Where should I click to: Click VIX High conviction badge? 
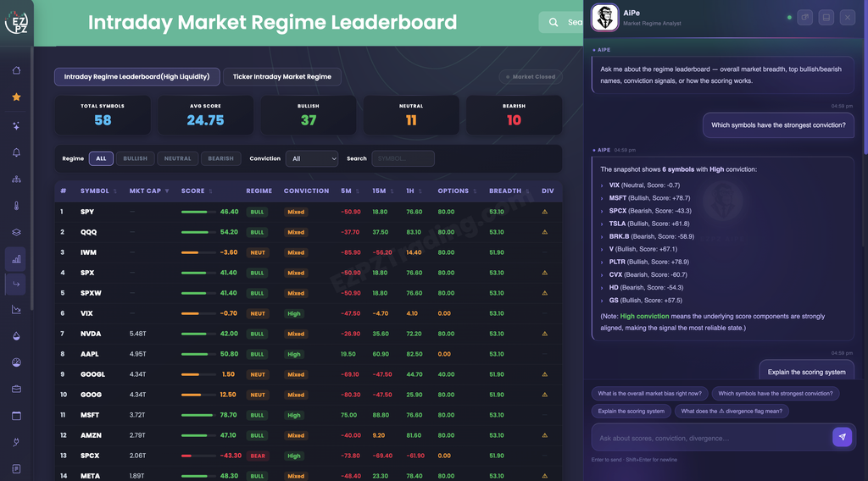294,313
